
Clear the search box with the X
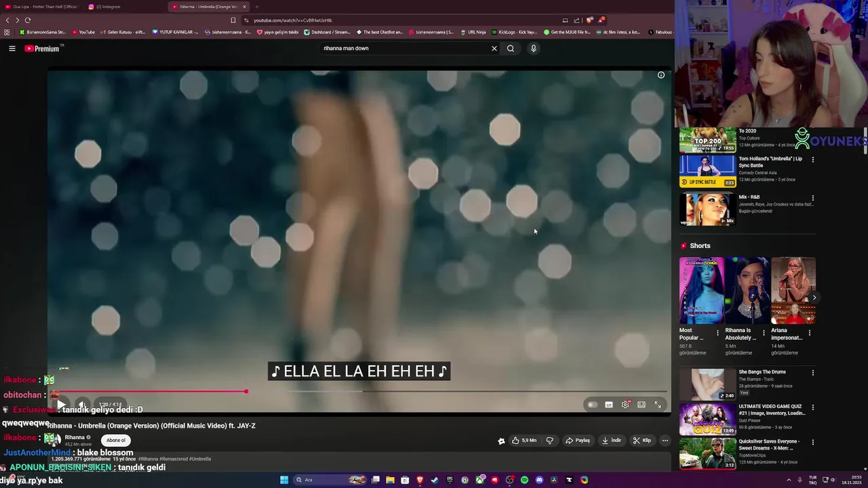pyautogui.click(x=494, y=48)
